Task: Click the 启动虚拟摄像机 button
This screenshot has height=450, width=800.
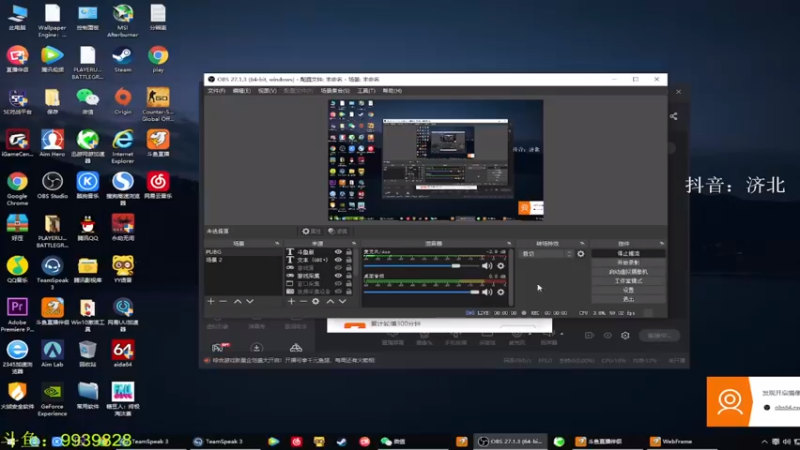Action: click(x=628, y=272)
